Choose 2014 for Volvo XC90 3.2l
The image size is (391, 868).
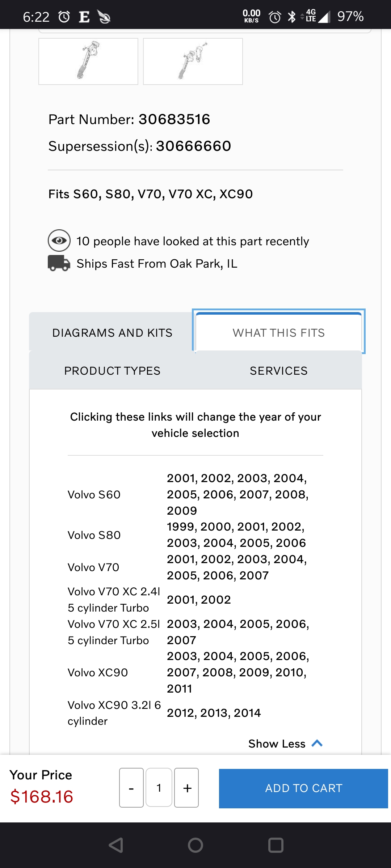[247, 713]
